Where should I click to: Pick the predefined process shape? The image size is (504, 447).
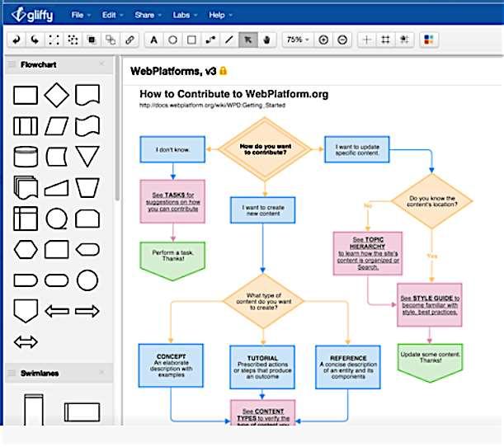26,126
